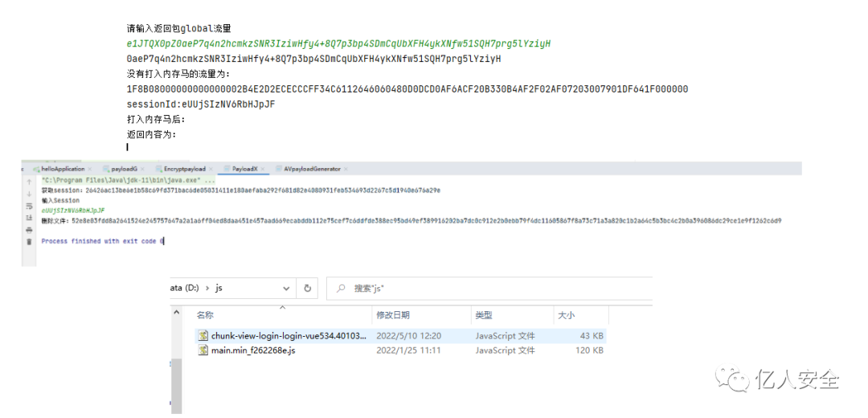Click the 120 KB size cell

(589, 350)
